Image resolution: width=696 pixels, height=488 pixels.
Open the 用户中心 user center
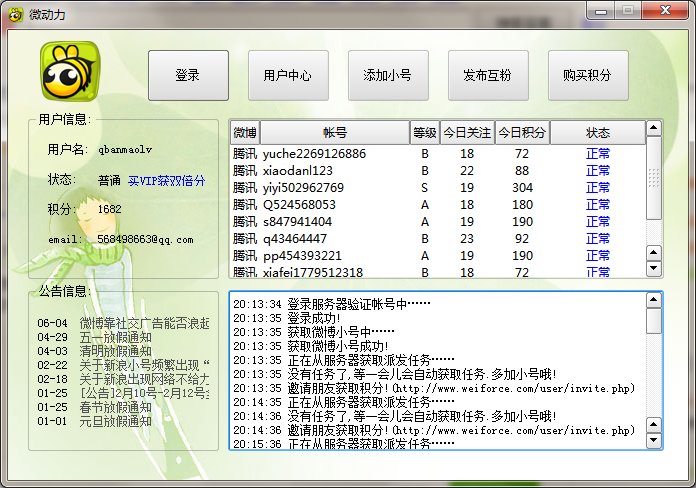click(288, 75)
